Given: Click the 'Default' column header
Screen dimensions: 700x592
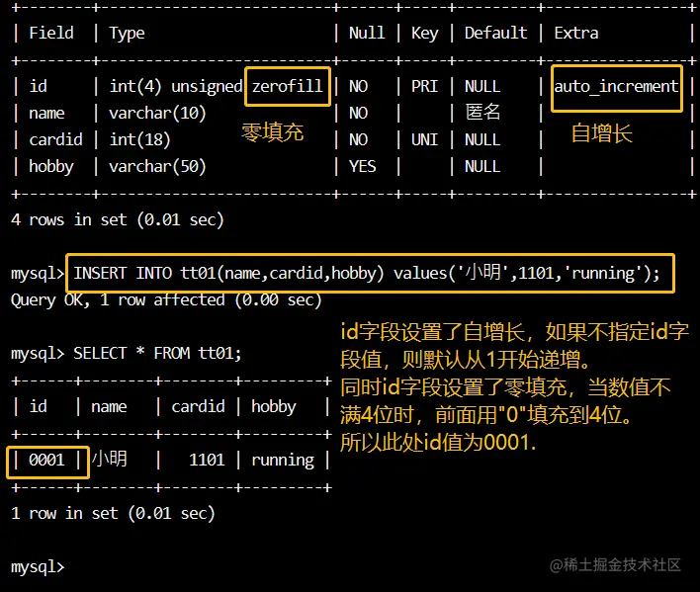Looking at the screenshot, I should [495, 33].
